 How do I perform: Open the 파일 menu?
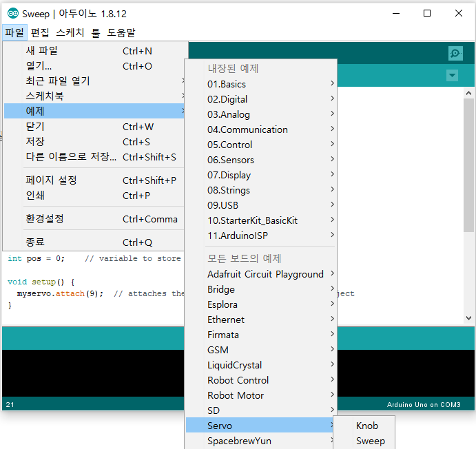coord(14,32)
